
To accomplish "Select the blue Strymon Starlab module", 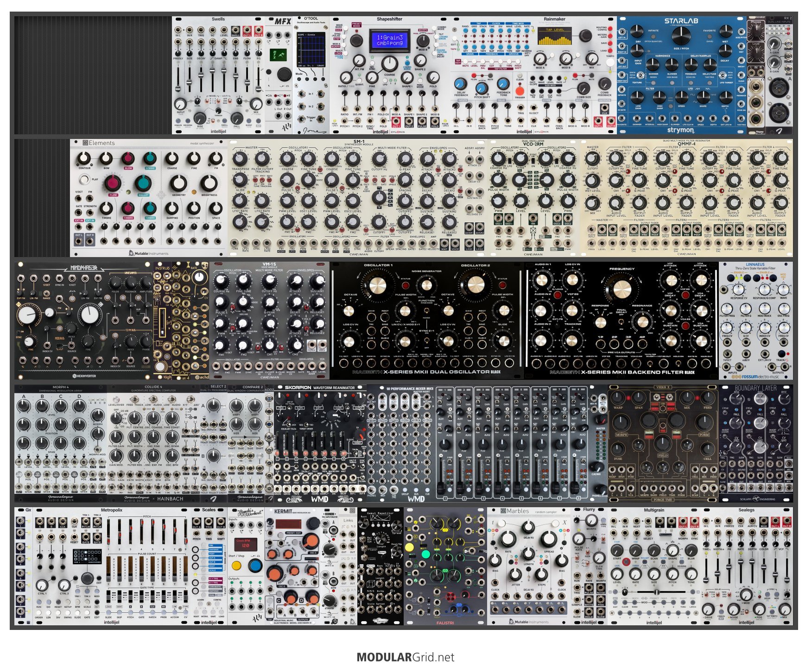I will [x=682, y=76].
